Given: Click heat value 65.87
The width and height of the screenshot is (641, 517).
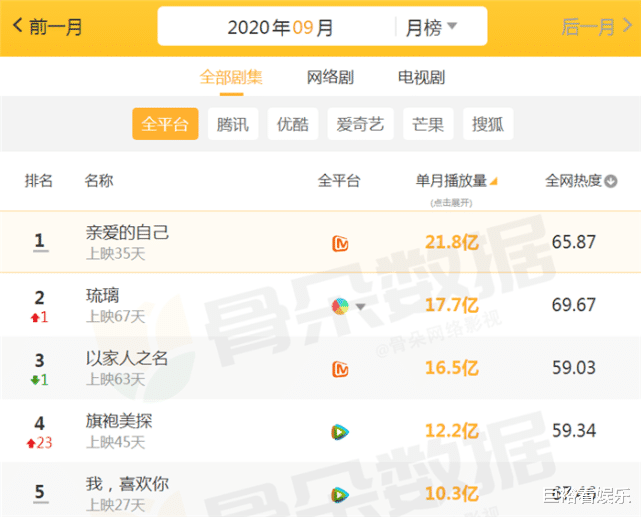Looking at the screenshot, I should [x=574, y=242].
